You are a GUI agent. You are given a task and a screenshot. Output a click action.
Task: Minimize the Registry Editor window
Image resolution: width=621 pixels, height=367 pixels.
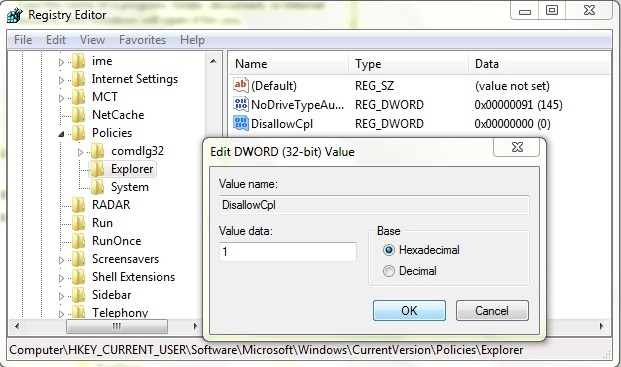(x=525, y=11)
